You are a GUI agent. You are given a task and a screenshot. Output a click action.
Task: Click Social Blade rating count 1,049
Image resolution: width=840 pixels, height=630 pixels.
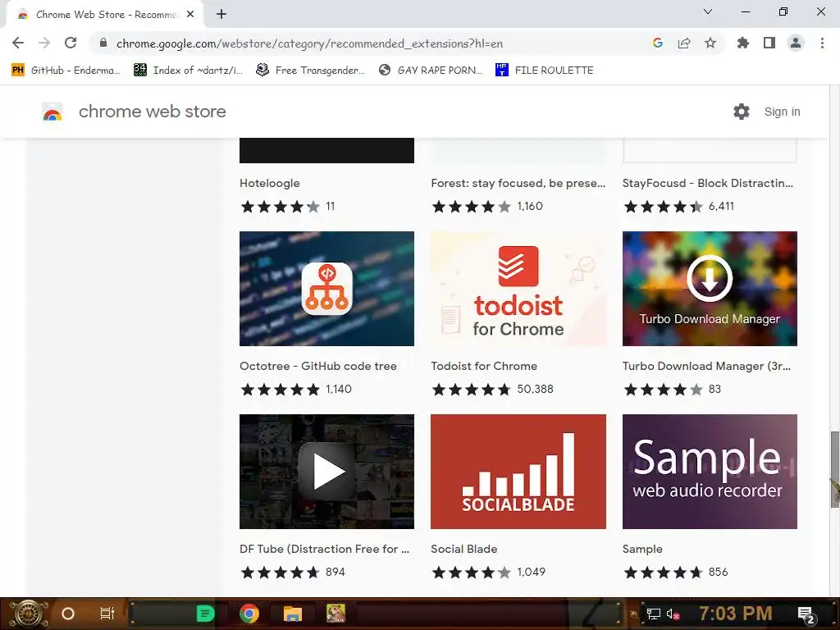pos(531,572)
